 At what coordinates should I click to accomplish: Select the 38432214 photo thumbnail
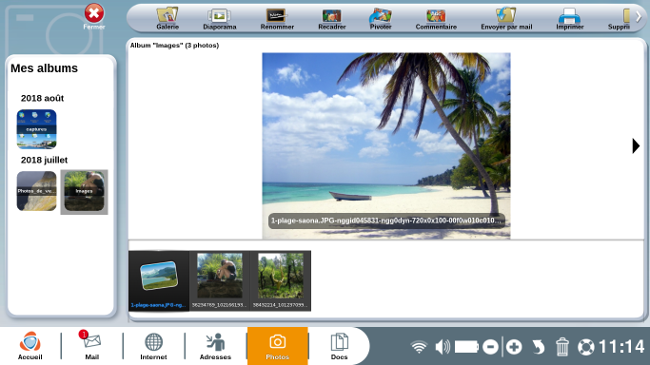[x=280, y=281]
